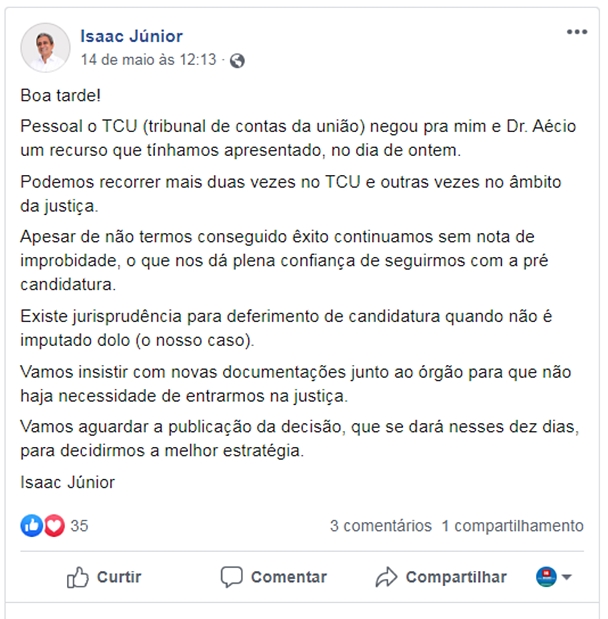Click the globe public-privacy icon
The width and height of the screenshot is (608, 619).
tap(237, 60)
